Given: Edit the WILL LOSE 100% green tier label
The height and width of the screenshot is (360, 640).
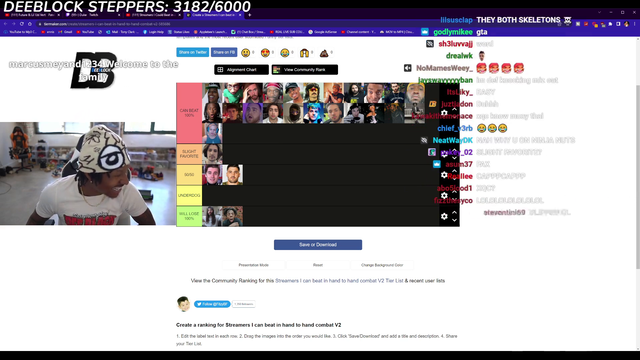Looking at the screenshot, I should pyautogui.click(x=189, y=216).
